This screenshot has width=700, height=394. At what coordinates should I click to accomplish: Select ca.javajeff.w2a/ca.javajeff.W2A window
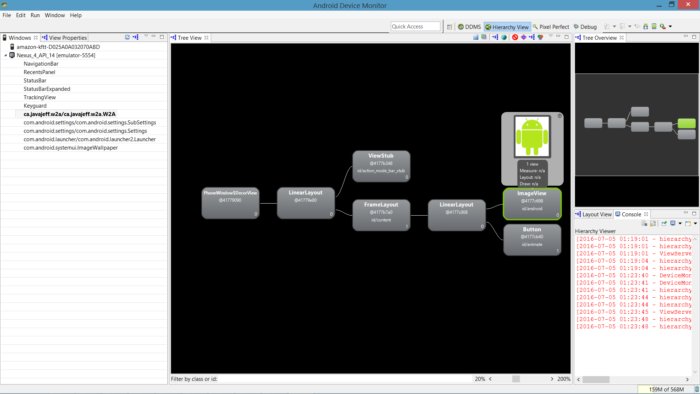(70, 114)
